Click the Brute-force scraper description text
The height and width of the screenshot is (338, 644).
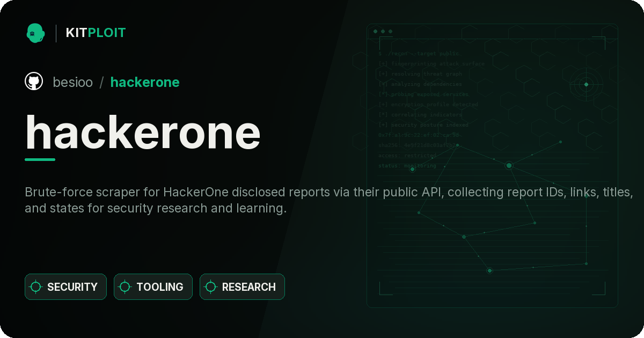click(x=330, y=200)
